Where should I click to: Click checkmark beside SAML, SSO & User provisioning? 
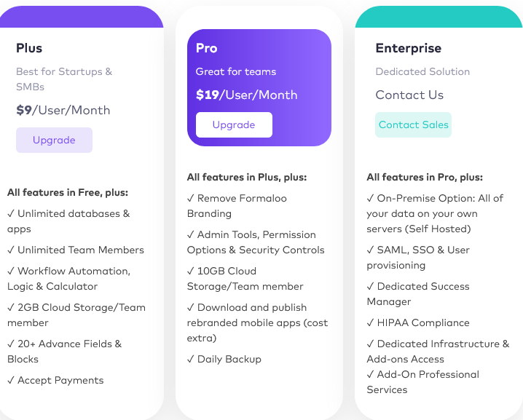pyautogui.click(x=371, y=250)
